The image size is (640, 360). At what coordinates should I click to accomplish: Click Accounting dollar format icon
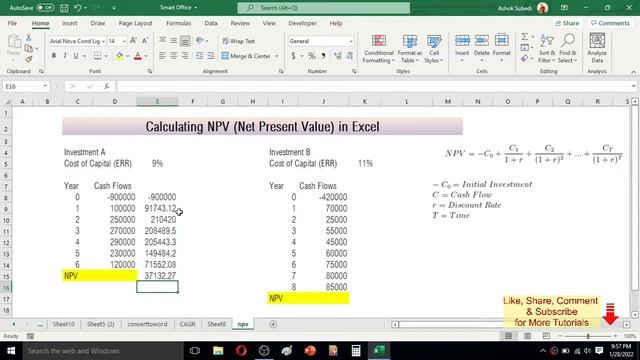293,56
